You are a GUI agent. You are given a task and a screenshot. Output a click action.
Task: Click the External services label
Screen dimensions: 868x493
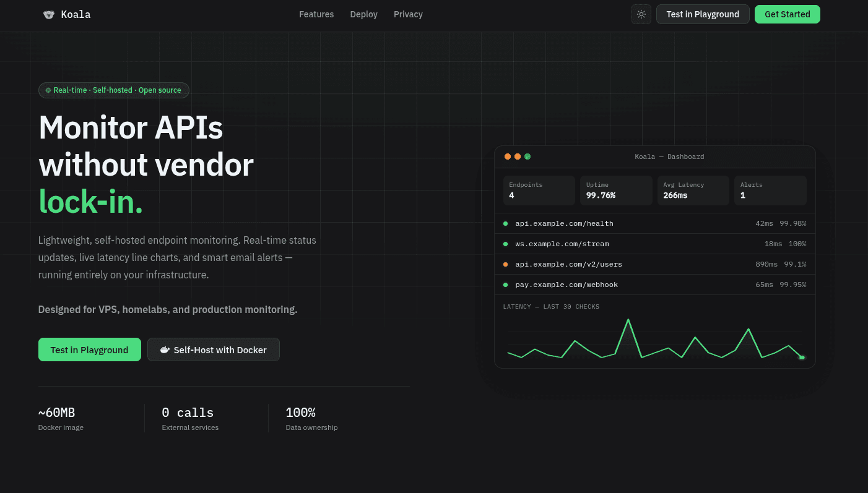(x=190, y=427)
